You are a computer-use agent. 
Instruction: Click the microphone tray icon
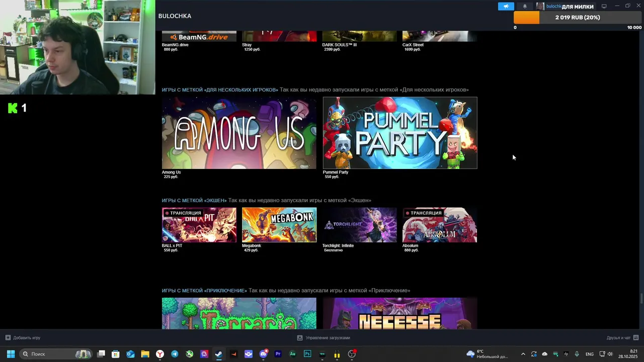[x=577, y=354]
